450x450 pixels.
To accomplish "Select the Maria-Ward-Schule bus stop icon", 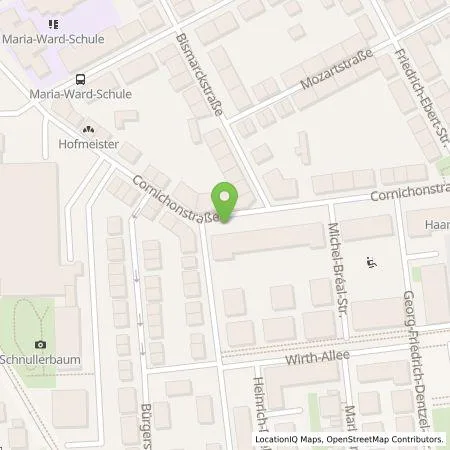I will pos(80,79).
